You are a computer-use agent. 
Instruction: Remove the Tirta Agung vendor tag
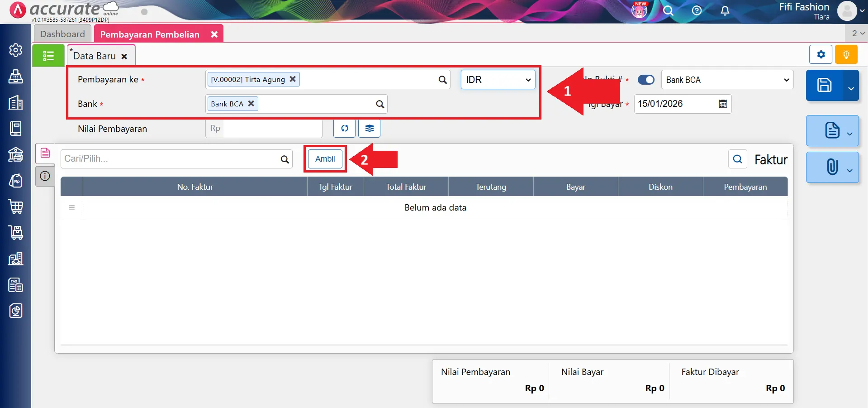point(293,79)
